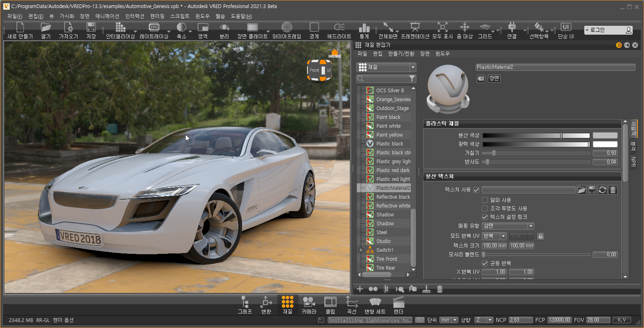Reload the diffuse texture file
Viewport: 644px width, 328px height.
pos(602,190)
